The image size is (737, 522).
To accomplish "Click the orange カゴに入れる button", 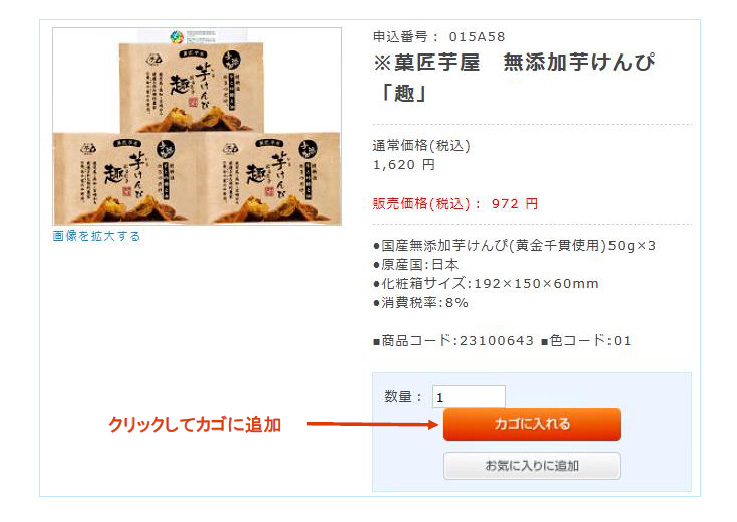I will [532, 424].
